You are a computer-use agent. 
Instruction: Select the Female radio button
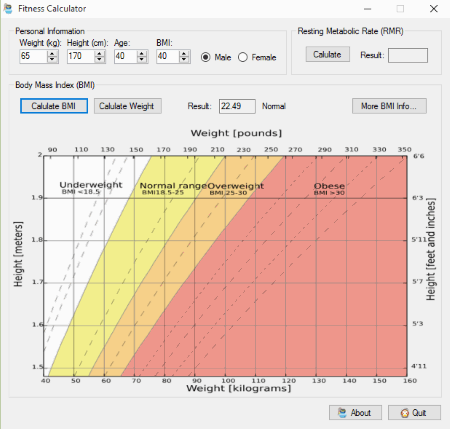pyautogui.click(x=243, y=57)
